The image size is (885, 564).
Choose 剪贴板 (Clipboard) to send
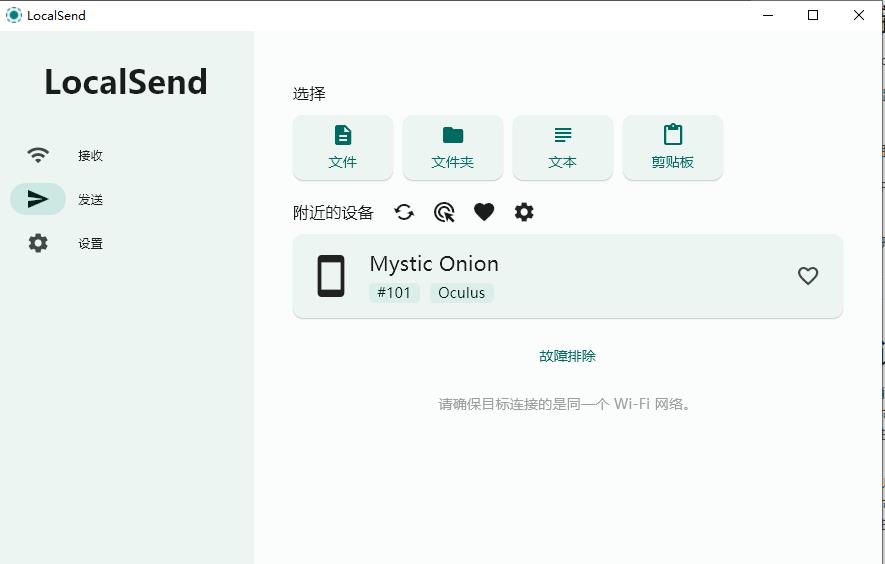click(673, 148)
